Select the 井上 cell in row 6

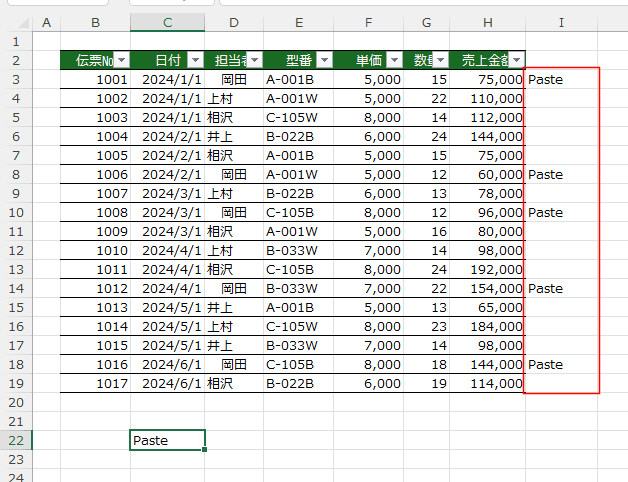(x=233, y=136)
